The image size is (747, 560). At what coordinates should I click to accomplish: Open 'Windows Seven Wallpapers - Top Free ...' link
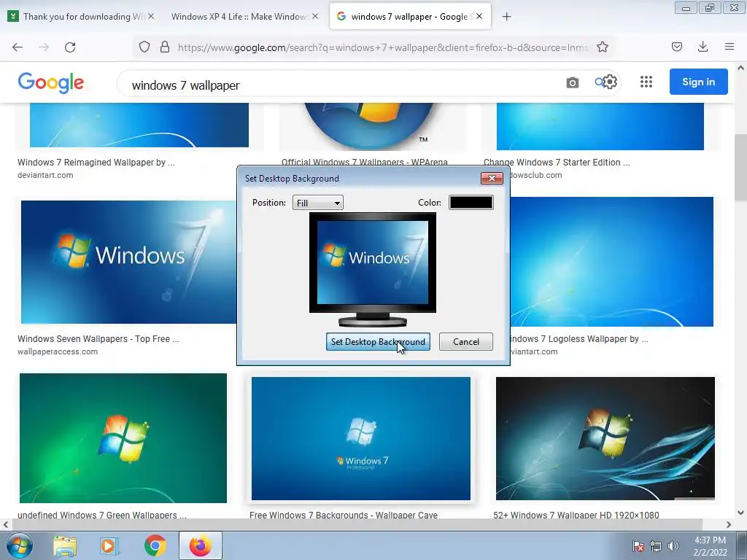(98, 339)
